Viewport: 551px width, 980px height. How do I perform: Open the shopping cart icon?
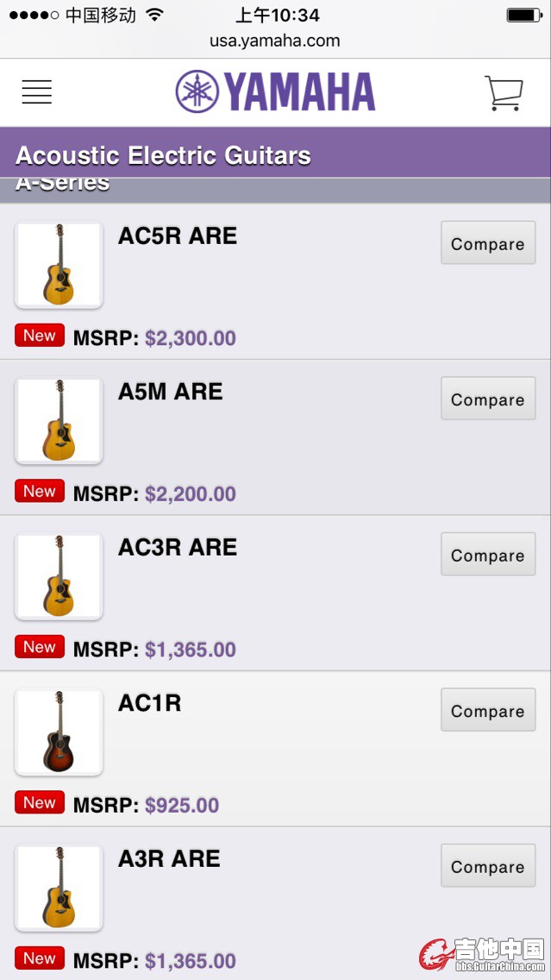pos(504,93)
